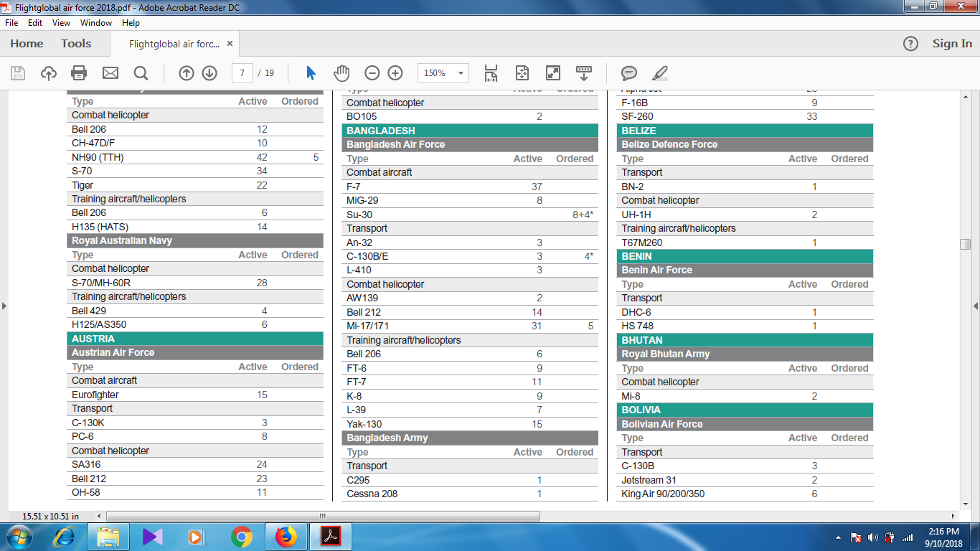980x551 pixels.
Task: Click the horizontal scrollbar thumb
Action: pos(323,516)
